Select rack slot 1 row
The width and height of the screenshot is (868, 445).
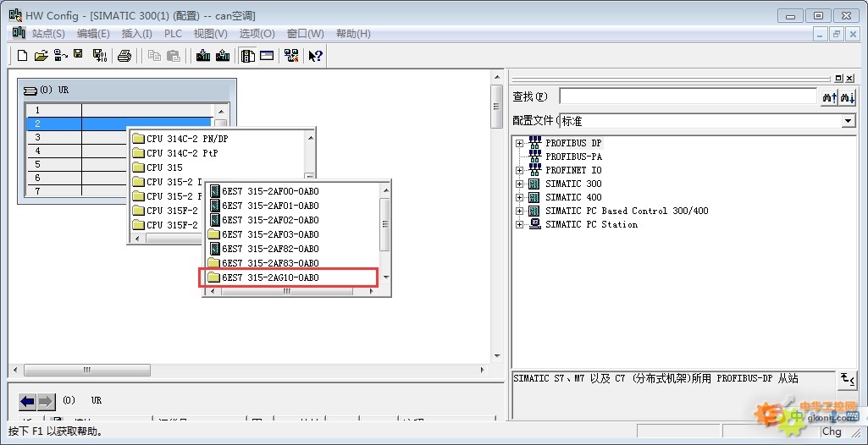pos(119,110)
